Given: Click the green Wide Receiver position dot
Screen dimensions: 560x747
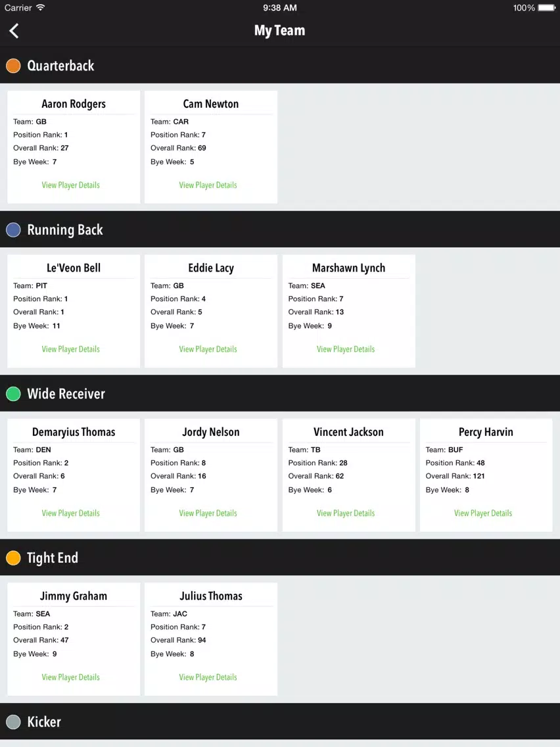Looking at the screenshot, I should 13,393.
